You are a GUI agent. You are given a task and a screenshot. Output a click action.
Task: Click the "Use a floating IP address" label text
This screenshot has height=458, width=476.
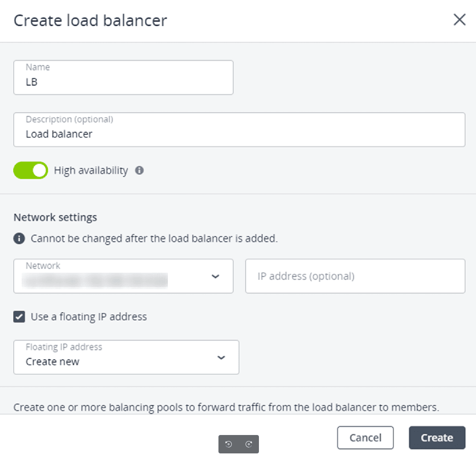89,317
